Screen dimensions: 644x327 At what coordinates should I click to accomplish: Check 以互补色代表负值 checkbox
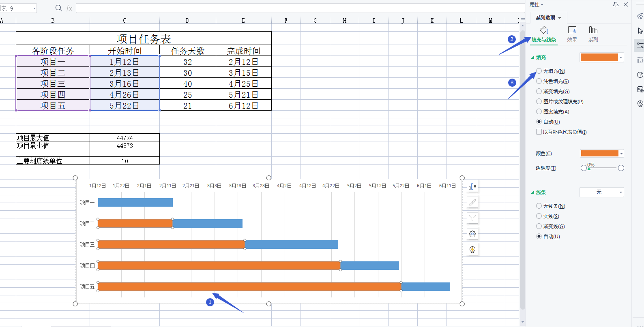pos(539,132)
